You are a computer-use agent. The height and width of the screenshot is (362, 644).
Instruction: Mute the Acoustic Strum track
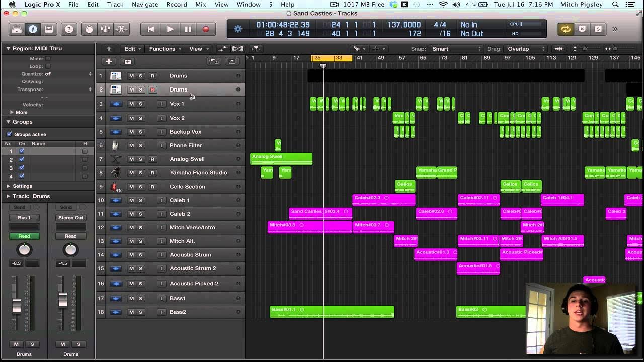131,255
